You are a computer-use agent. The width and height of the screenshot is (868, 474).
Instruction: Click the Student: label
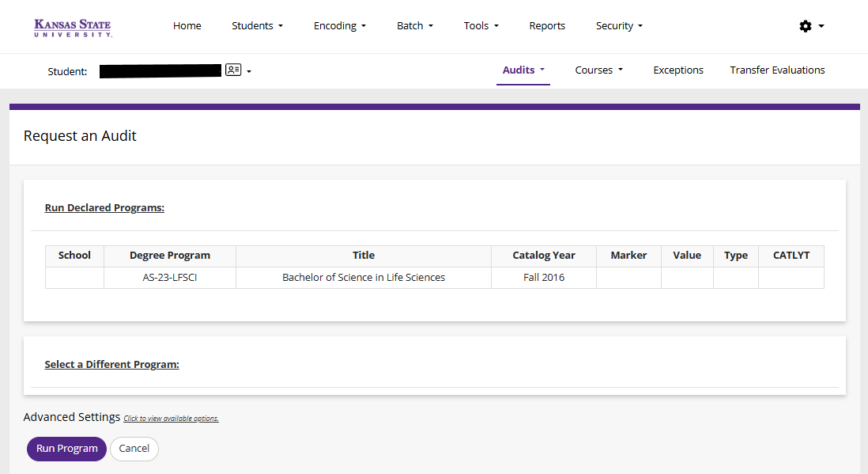tap(67, 71)
